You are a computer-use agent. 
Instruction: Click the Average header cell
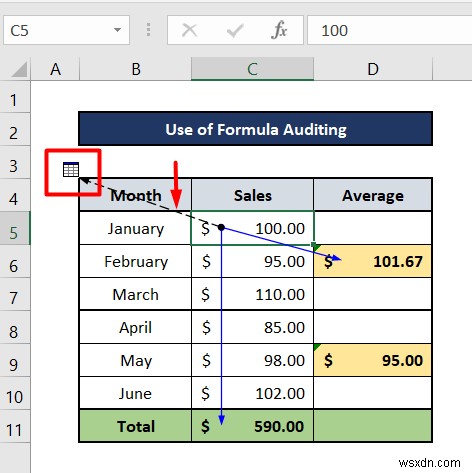[373, 195]
